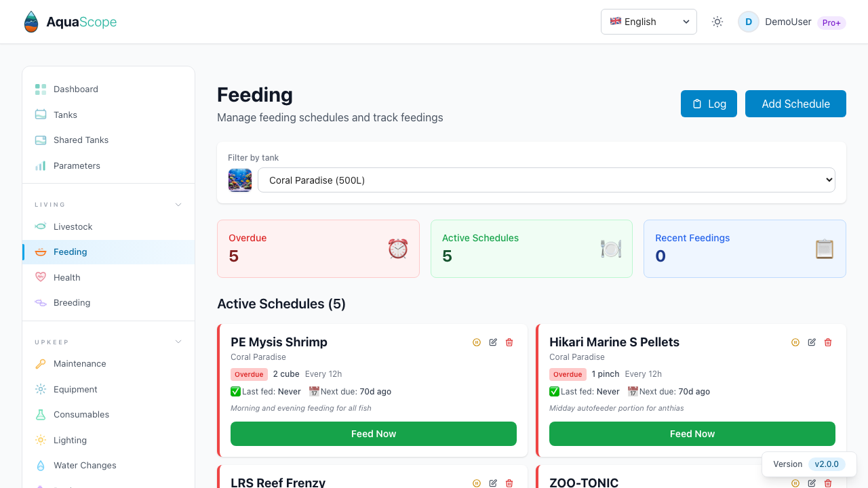868x488 pixels.
Task: Click the Livestock fish icon in sidebar
Action: tap(41, 226)
